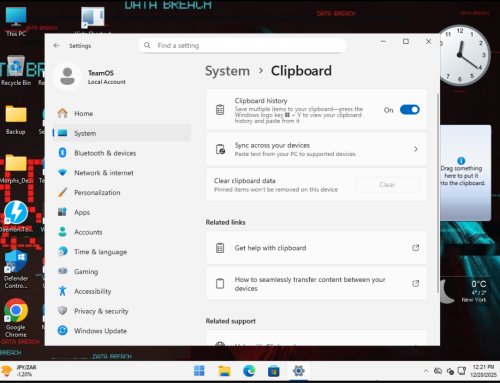Click the Accessibility figure icon
Image resolution: width=500 pixels, height=383 pixels.
coord(62,291)
